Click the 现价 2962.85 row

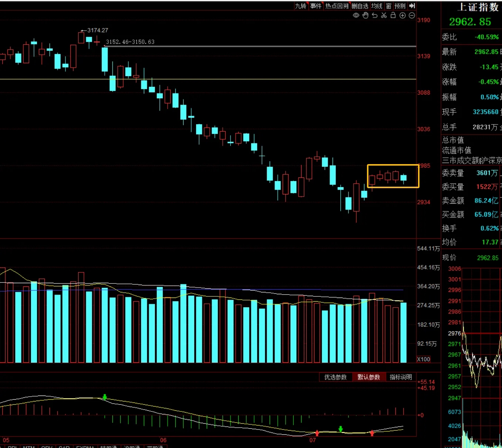(471, 258)
